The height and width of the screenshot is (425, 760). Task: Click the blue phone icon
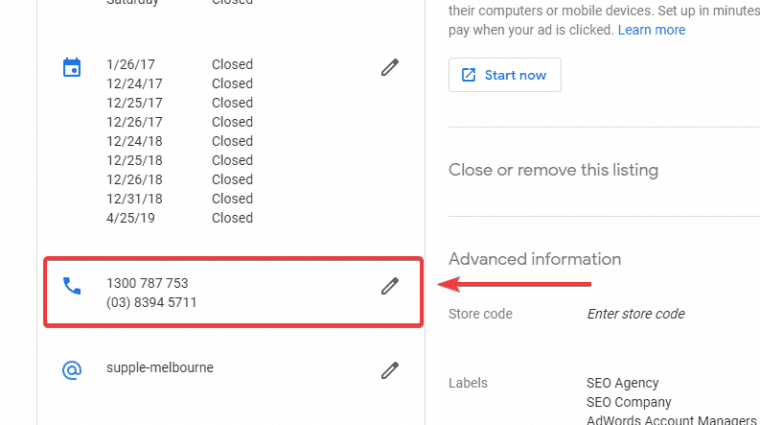72,286
